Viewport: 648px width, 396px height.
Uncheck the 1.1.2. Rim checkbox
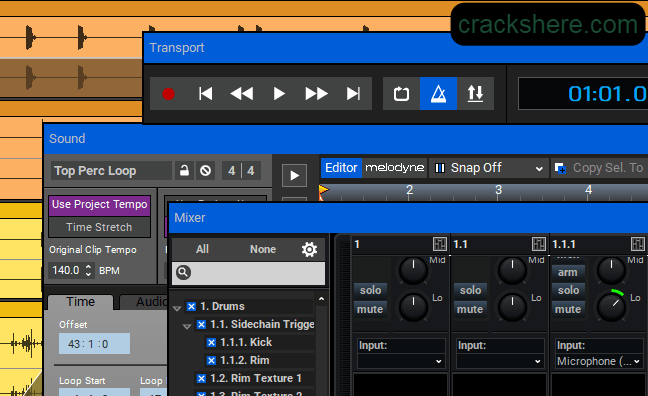[x=211, y=360]
